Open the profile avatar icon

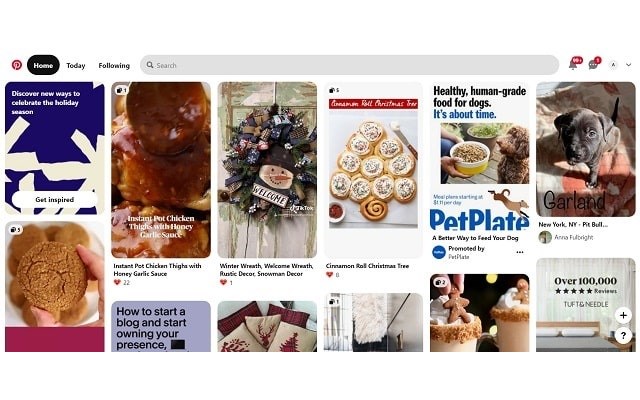click(613, 65)
